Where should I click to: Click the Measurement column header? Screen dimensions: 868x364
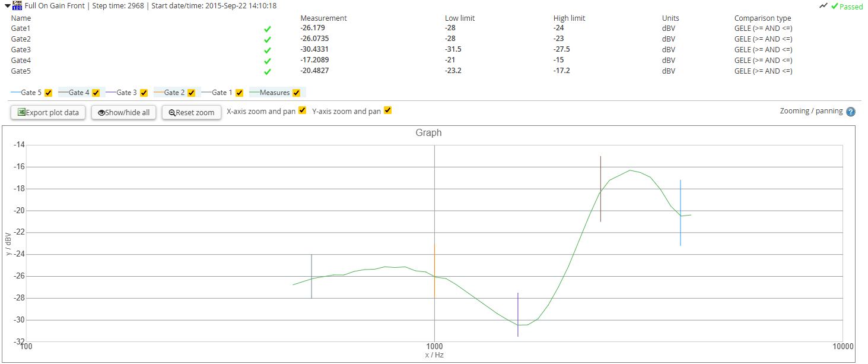click(x=323, y=18)
